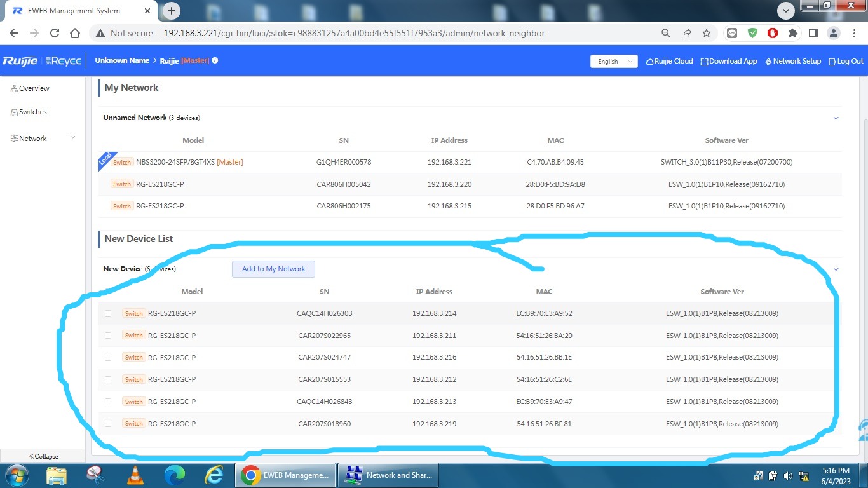Click the Switch tag of NBS3200 master row

pos(122,162)
